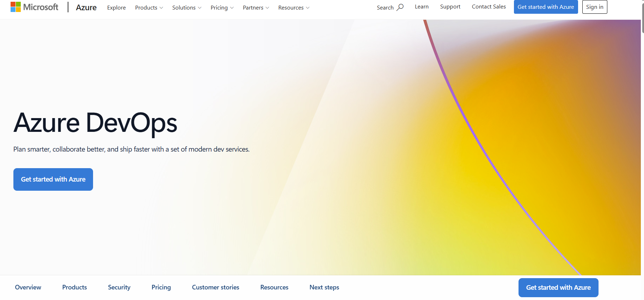644x300 pixels.
Task: Expand the Products dropdown in top navigation
Action: [x=149, y=7]
